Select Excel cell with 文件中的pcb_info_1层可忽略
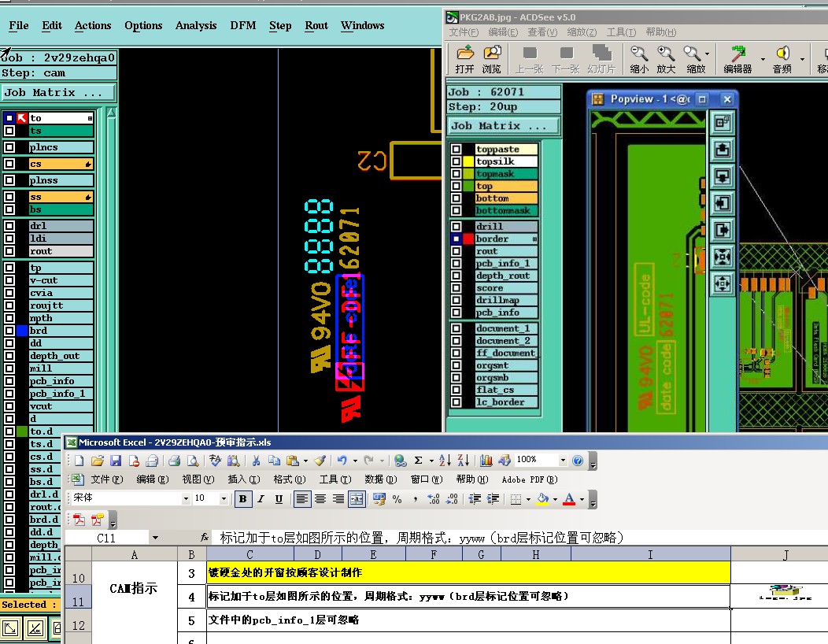 tap(468, 620)
